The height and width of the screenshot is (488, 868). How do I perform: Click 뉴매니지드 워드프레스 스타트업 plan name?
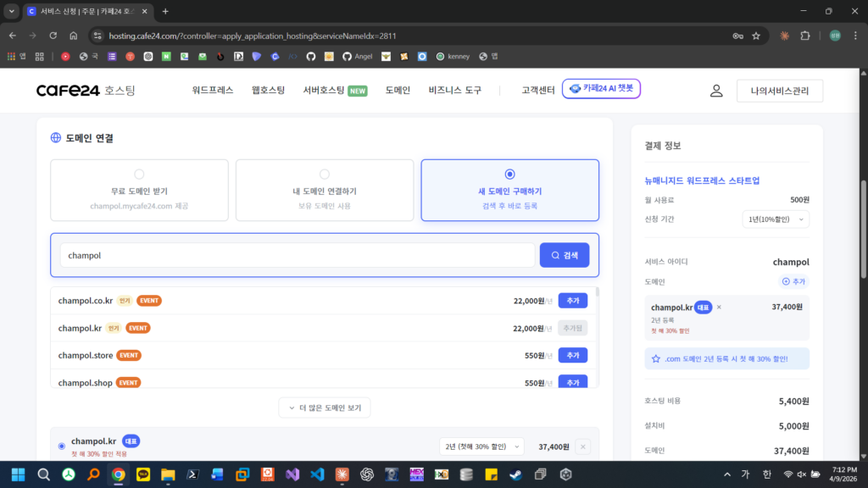click(x=702, y=181)
